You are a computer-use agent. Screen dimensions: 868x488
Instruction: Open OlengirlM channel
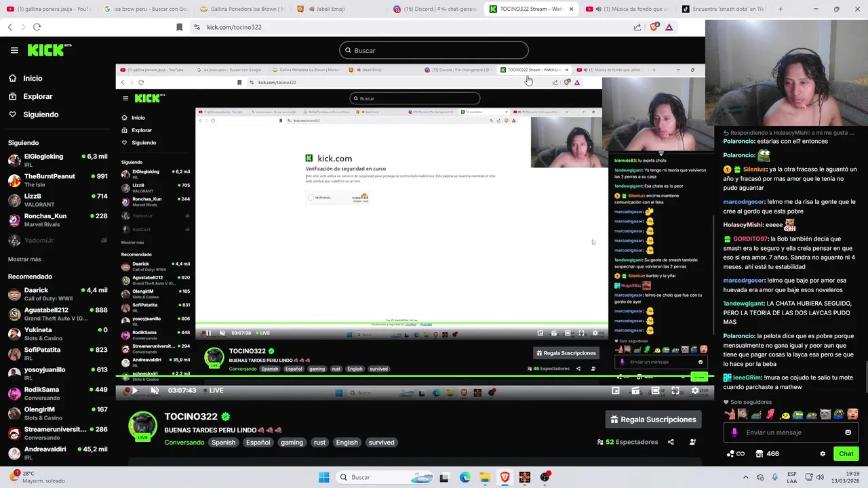coord(58,413)
